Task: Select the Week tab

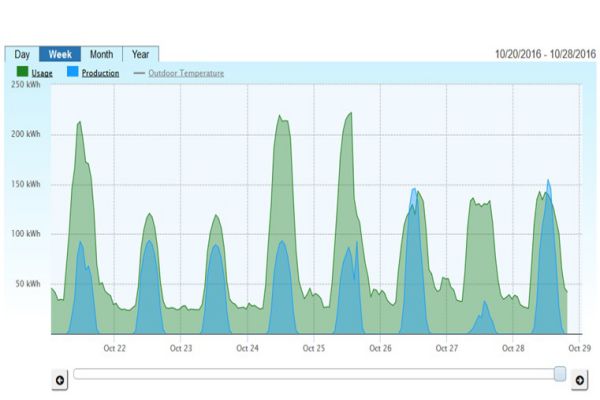Action: click(60, 54)
